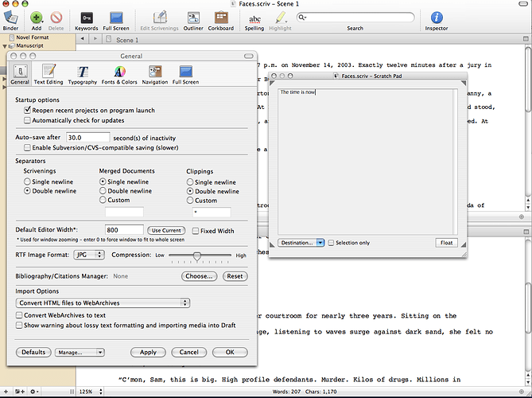The height and width of the screenshot is (398, 532).
Task: Open Full Screen preferences tab
Action: coord(185,74)
